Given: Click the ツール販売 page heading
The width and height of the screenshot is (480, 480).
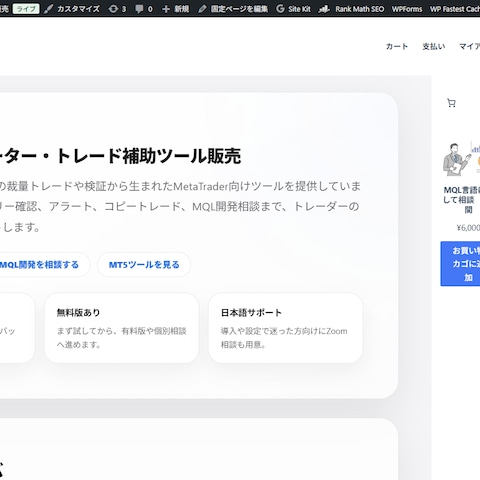Looking at the screenshot, I should 120,156.
